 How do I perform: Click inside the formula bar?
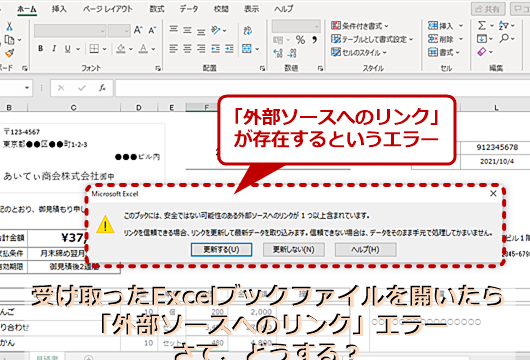322,88
